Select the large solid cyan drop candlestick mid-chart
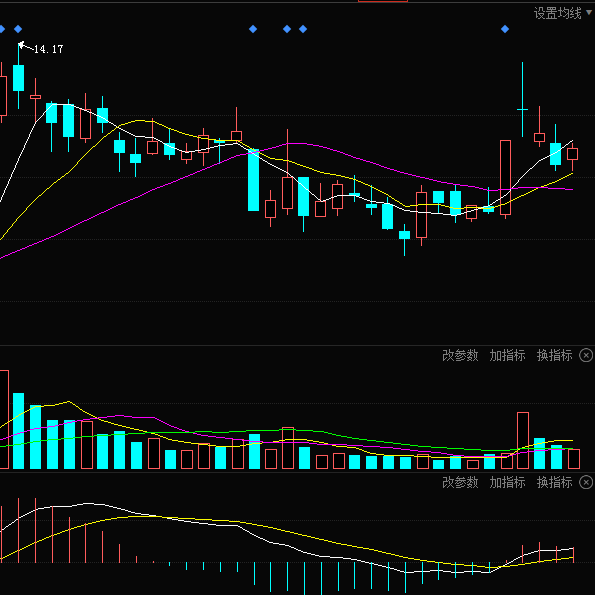 coord(253,180)
